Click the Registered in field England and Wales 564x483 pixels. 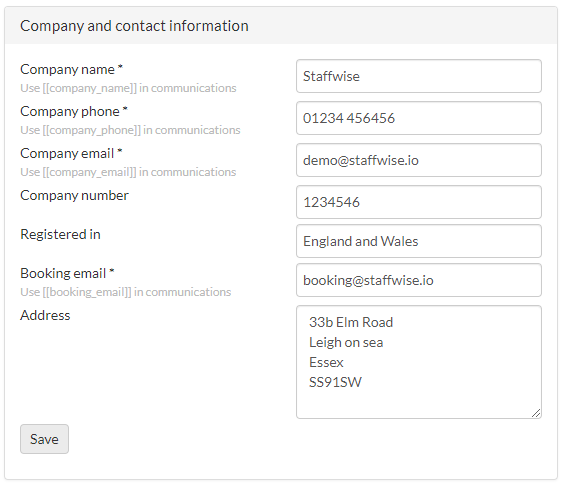[x=419, y=241]
